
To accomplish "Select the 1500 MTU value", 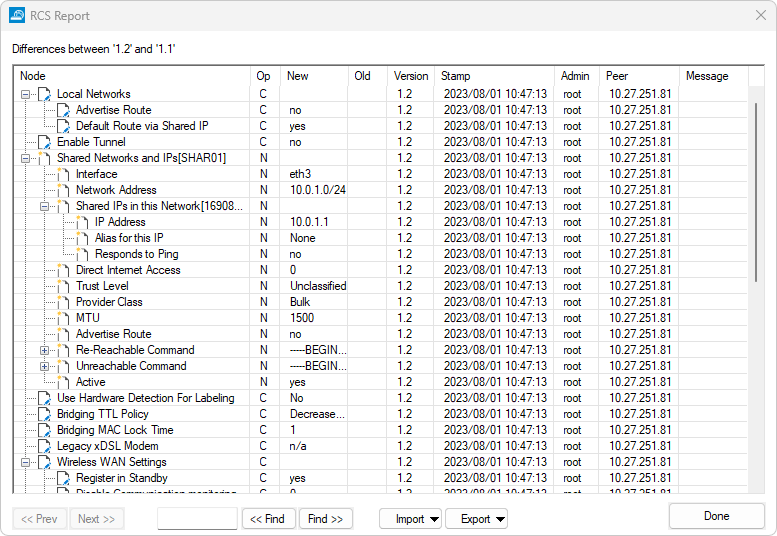I will pos(302,318).
